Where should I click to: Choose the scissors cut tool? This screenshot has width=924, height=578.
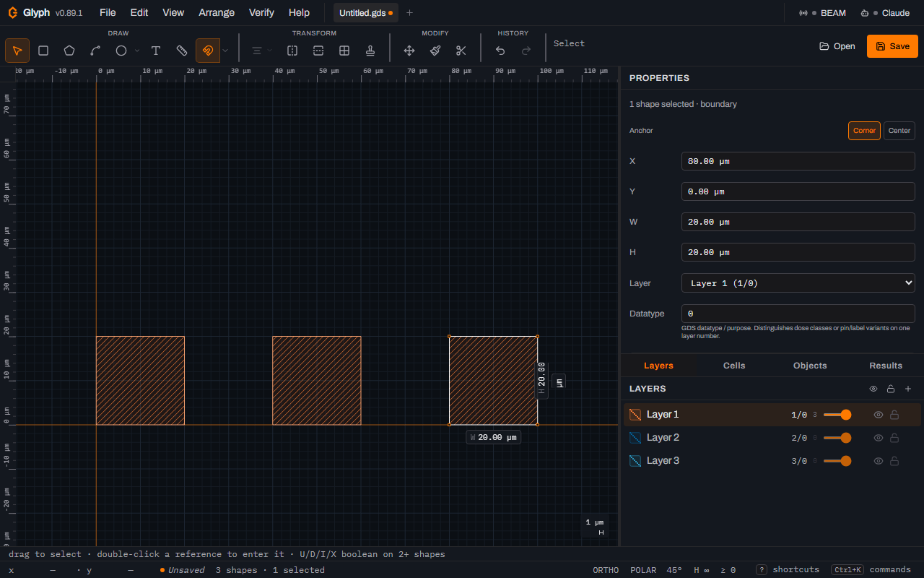click(x=461, y=51)
